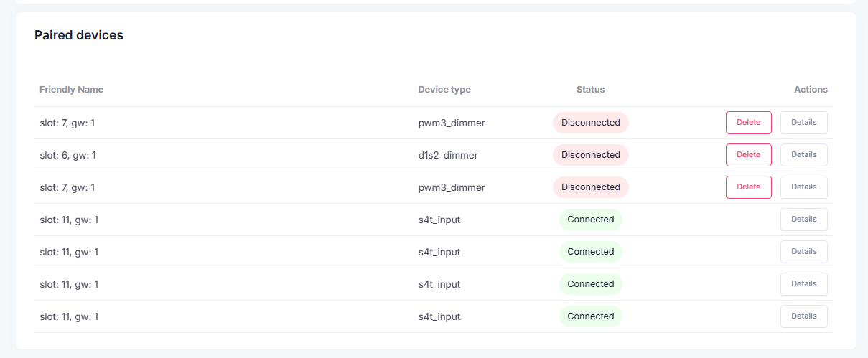The image size is (868, 358).
Task: Click the Disconnected badge in the first row
Action: coord(590,123)
